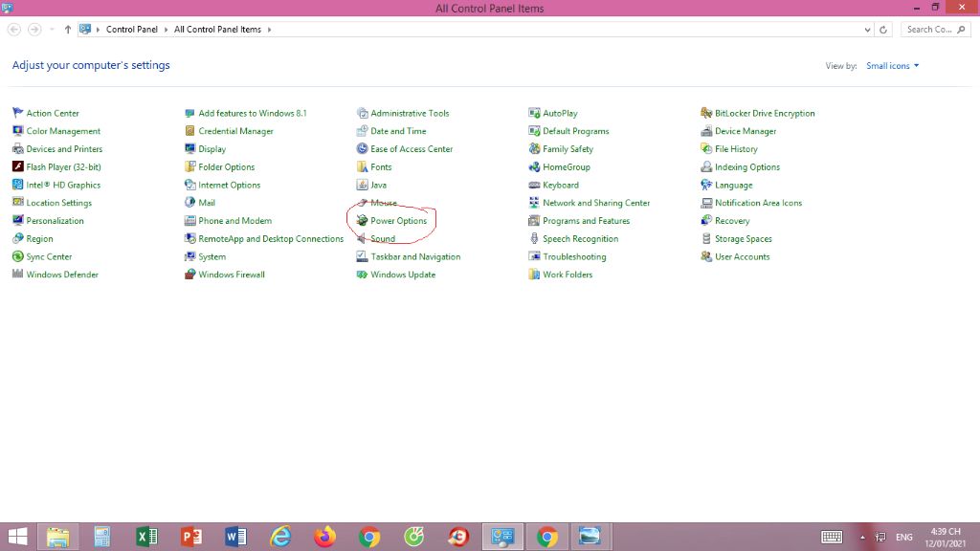Launch Excel from the taskbar
Screen dimensions: 980x551
(x=146, y=537)
